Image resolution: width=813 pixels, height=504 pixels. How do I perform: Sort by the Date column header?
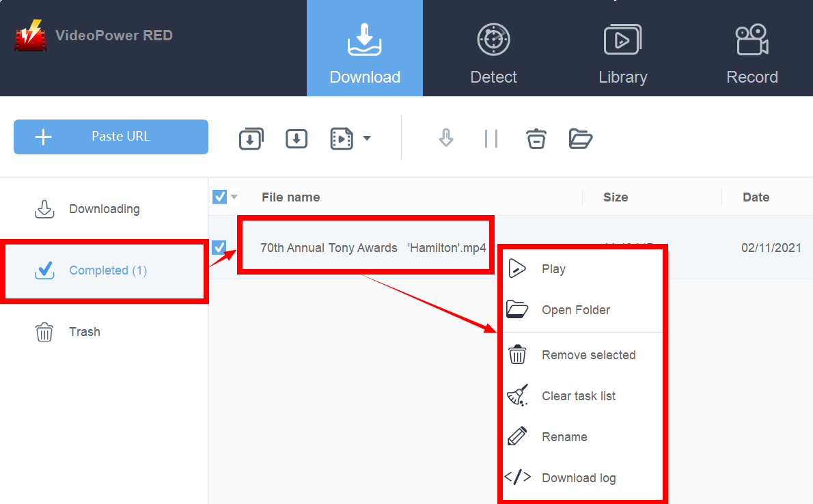click(756, 197)
